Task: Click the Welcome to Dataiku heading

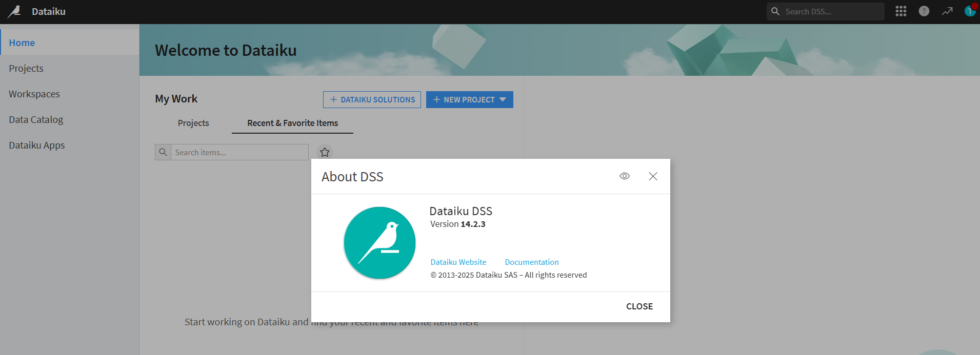Action: point(226,50)
